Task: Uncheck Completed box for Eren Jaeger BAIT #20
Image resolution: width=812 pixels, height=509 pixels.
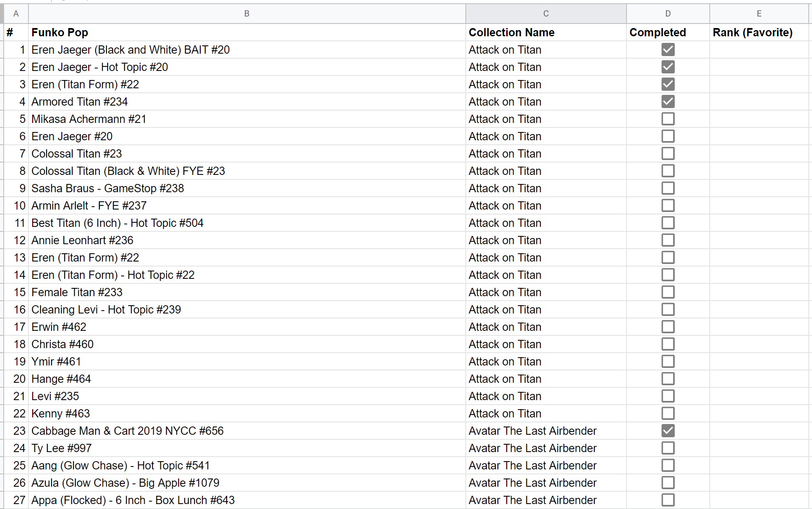Action: 668,49
